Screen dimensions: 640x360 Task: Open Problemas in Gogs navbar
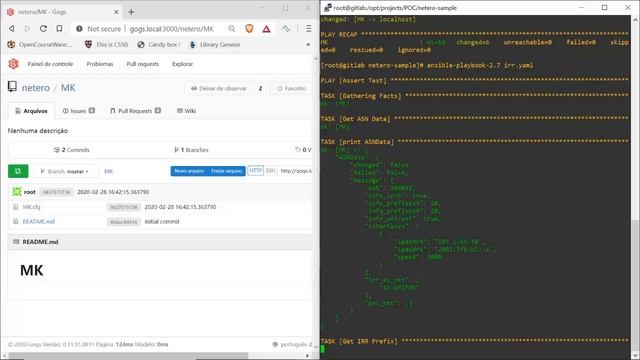(x=100, y=64)
